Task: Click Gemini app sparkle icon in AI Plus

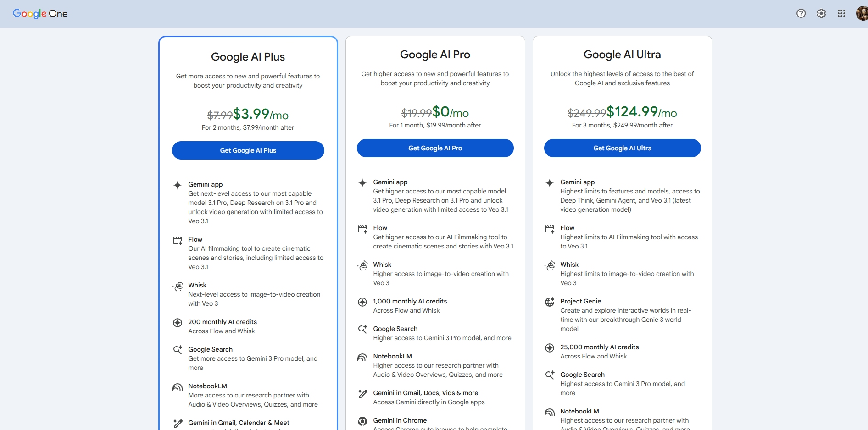Action: 178,185
